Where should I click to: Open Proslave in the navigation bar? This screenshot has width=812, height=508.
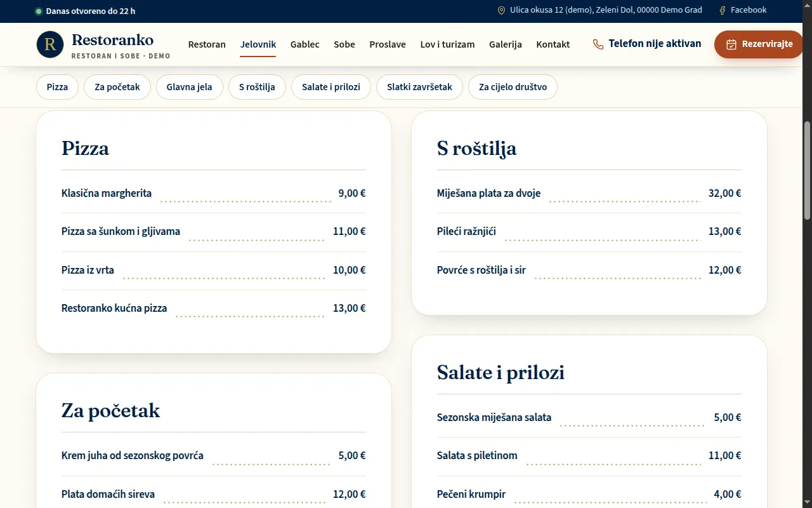point(388,44)
